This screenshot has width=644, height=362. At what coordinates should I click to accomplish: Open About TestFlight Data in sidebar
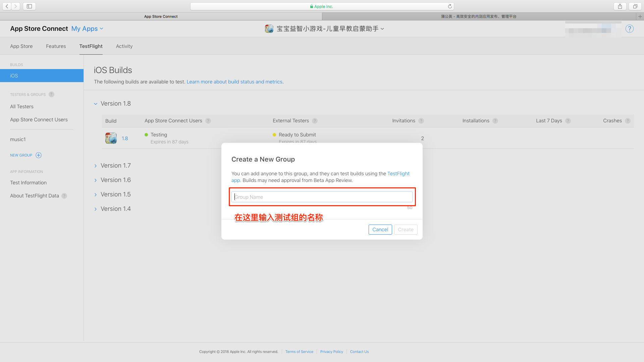point(35,196)
